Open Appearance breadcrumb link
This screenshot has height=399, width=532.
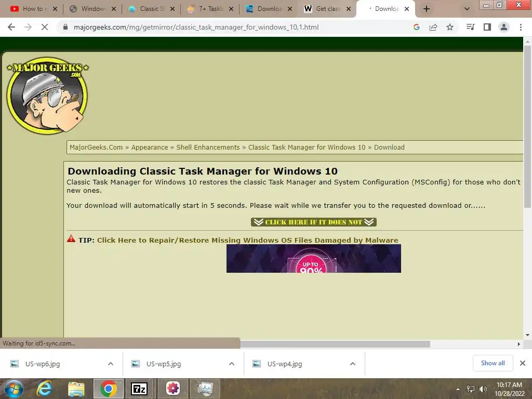pos(150,147)
